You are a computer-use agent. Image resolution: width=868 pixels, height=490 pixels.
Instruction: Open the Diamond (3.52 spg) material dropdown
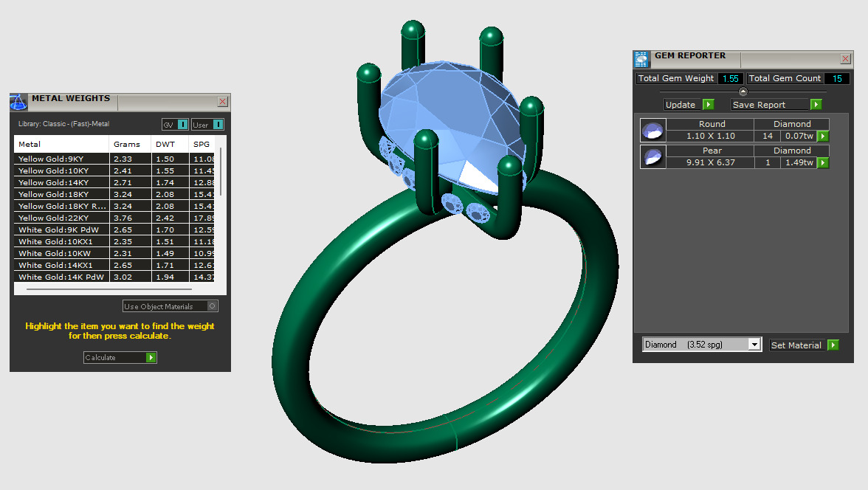point(702,345)
